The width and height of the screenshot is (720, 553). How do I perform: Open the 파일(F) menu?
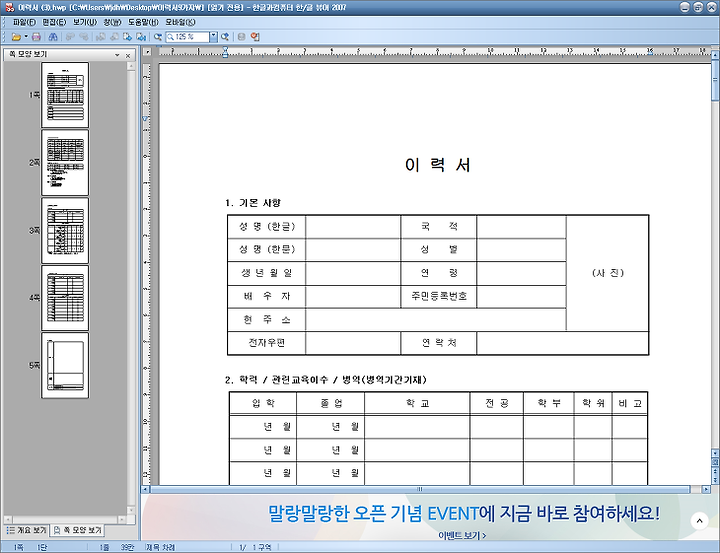[x=24, y=22]
